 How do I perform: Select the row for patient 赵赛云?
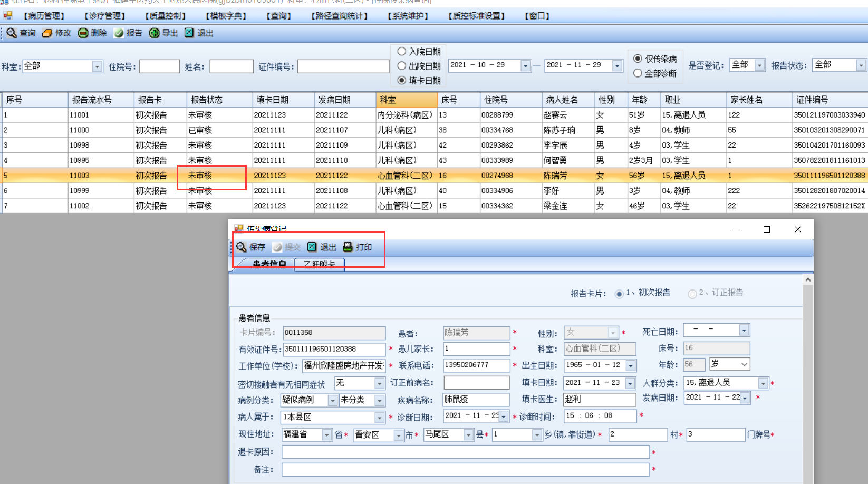point(434,115)
